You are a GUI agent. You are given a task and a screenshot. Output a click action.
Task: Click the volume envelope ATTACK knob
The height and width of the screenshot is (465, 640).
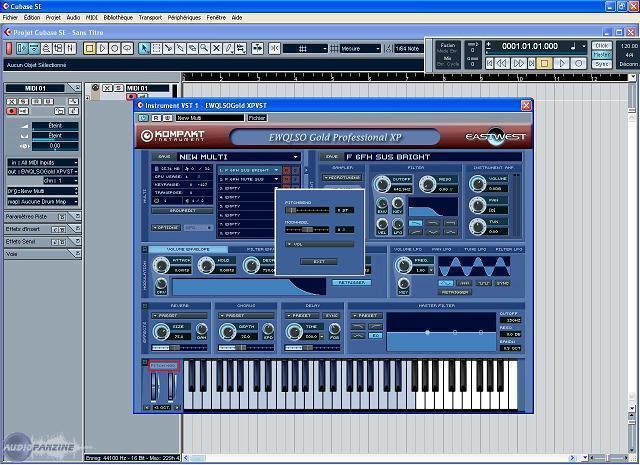tap(161, 265)
